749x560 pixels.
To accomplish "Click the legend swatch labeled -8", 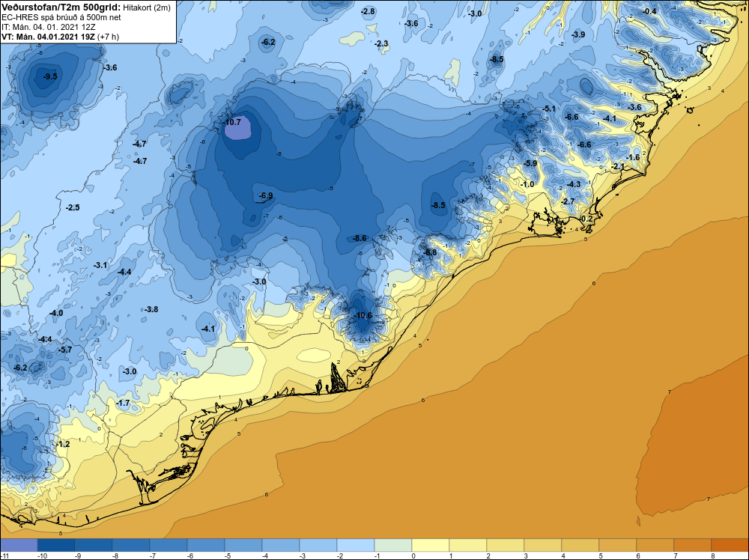I will click(x=131, y=545).
